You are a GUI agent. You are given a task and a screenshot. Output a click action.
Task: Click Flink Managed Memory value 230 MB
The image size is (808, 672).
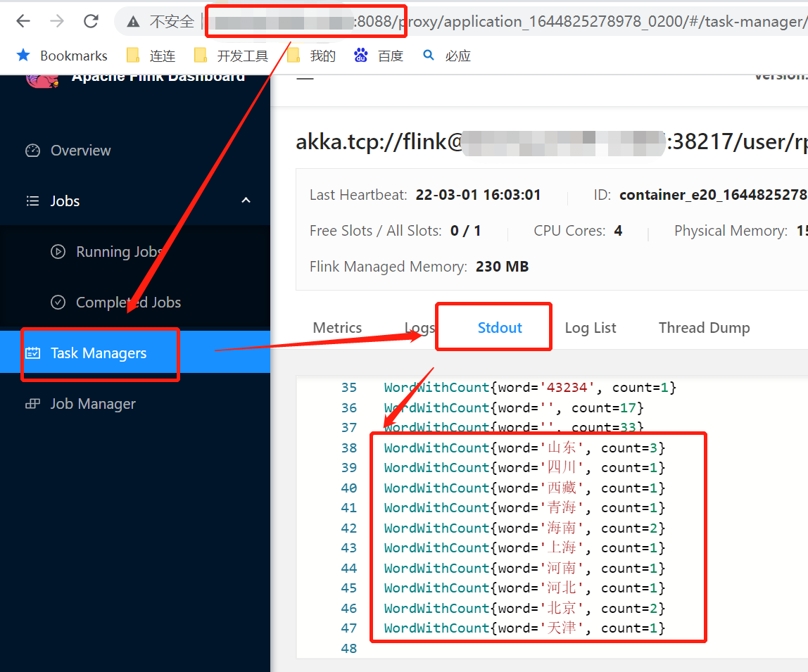pos(502,267)
